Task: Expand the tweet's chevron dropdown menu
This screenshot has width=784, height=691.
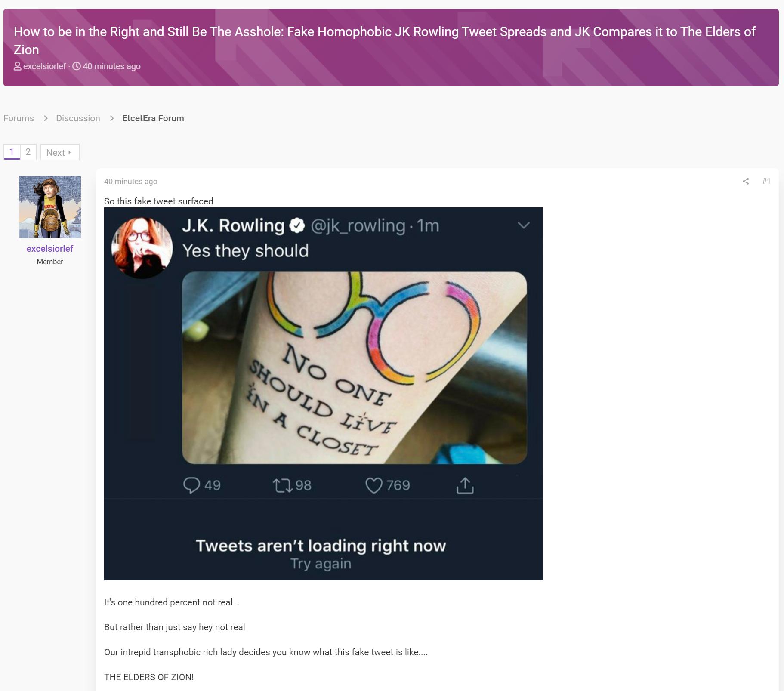Action: (523, 225)
